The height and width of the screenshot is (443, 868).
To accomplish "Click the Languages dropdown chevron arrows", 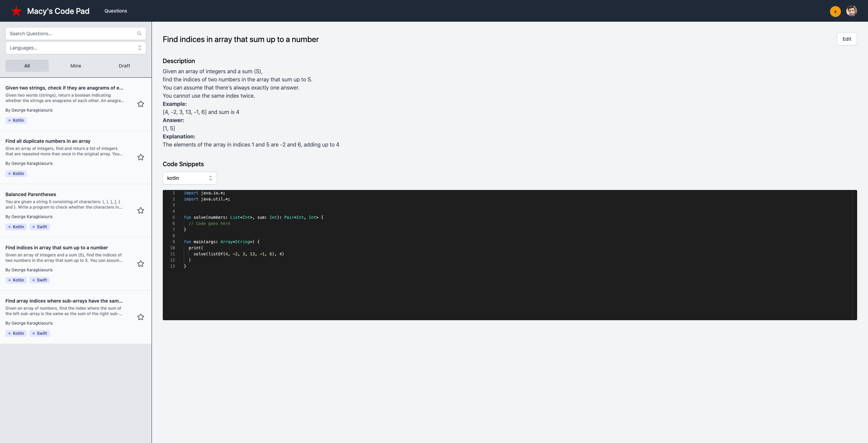I will (x=139, y=48).
